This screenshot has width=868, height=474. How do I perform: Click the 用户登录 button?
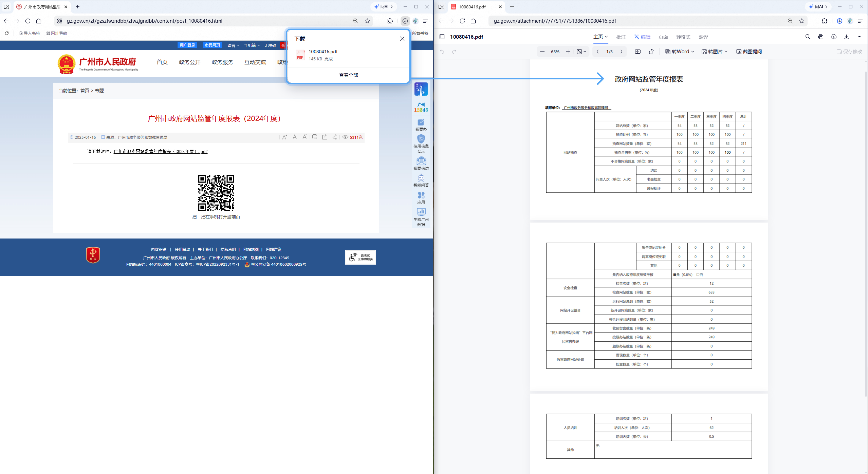coord(187,45)
